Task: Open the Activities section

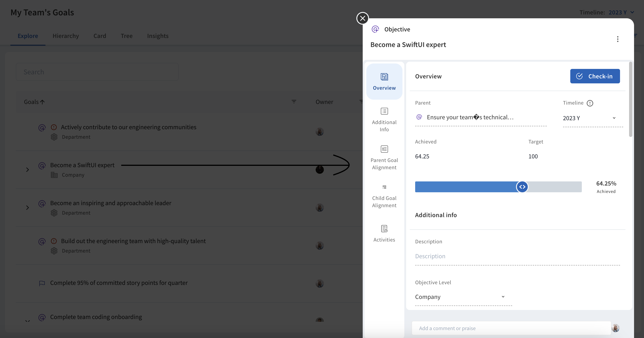Action: pos(384,233)
